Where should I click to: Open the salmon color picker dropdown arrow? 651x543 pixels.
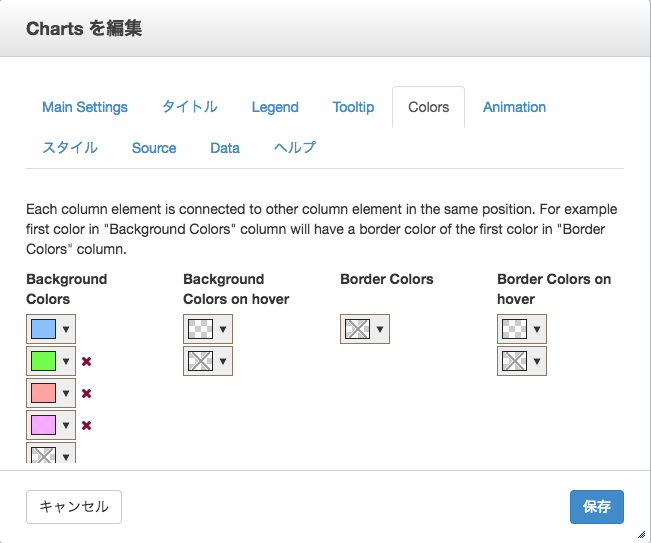[x=66, y=393]
